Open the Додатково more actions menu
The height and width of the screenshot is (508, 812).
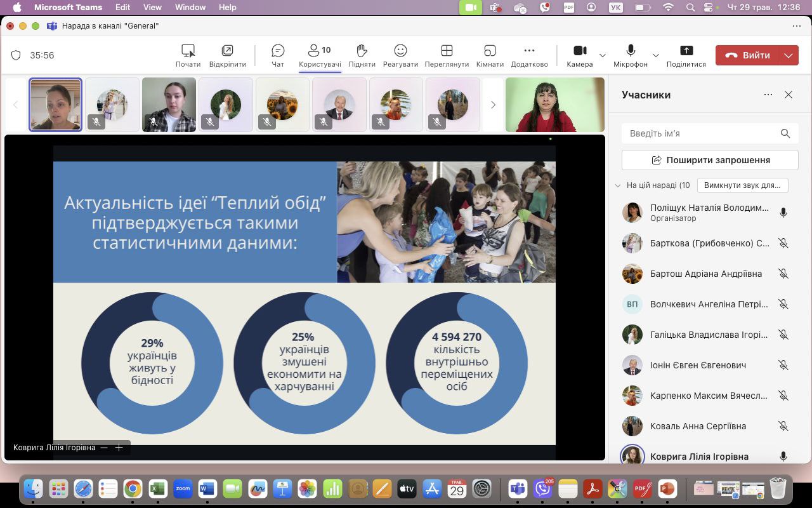529,55
